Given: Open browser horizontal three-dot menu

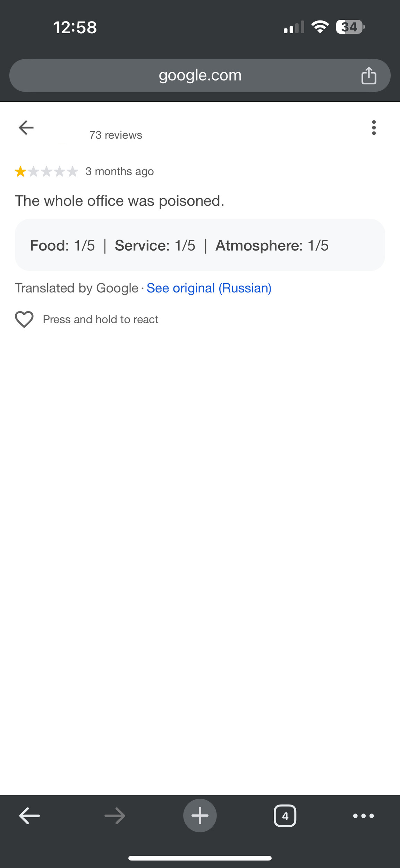Looking at the screenshot, I should point(363,816).
